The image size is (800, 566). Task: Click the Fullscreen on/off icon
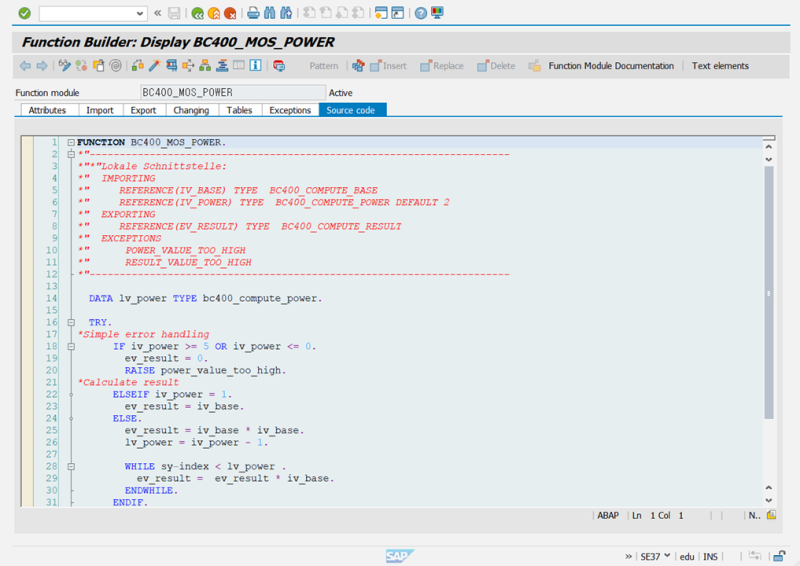239,65
